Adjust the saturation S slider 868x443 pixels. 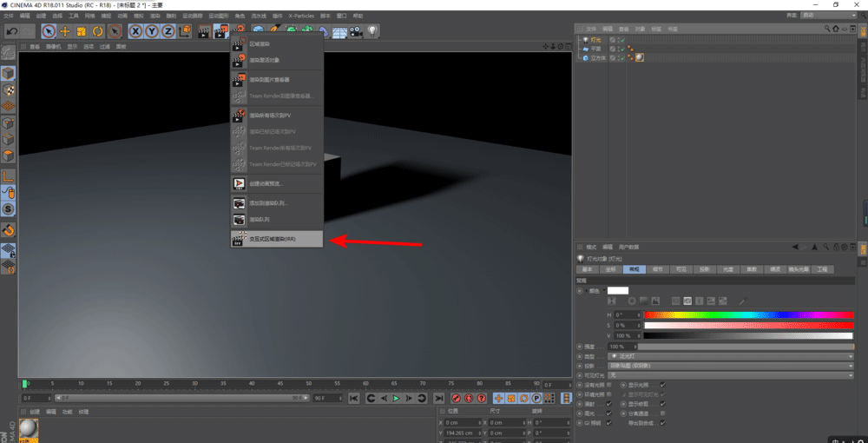click(x=748, y=325)
